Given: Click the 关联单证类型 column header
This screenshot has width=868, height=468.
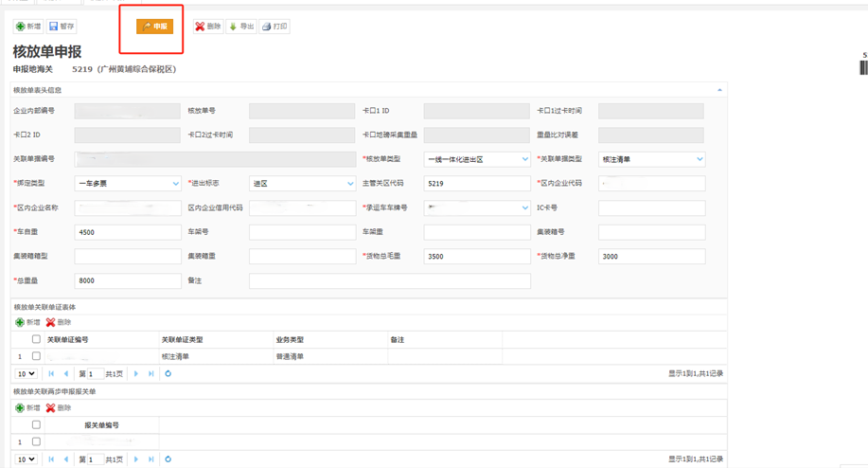Looking at the screenshot, I should [x=217, y=339].
